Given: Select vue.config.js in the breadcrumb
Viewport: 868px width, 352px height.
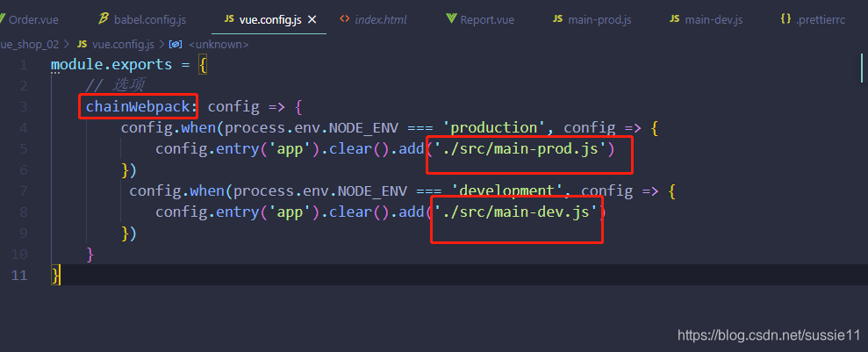Looking at the screenshot, I should click(124, 44).
